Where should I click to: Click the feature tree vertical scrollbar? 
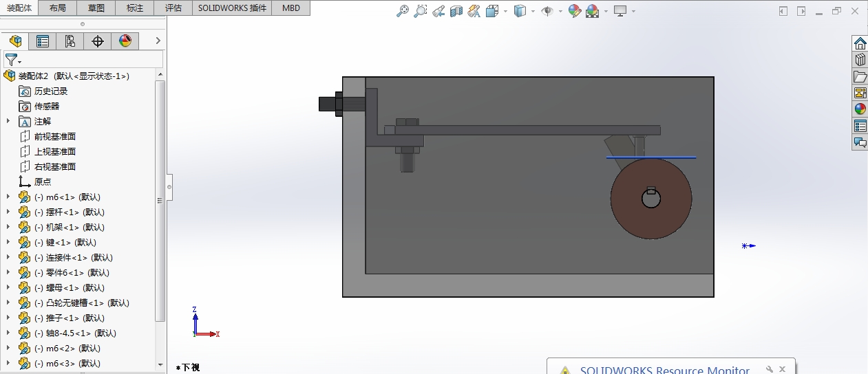pyautogui.click(x=160, y=201)
